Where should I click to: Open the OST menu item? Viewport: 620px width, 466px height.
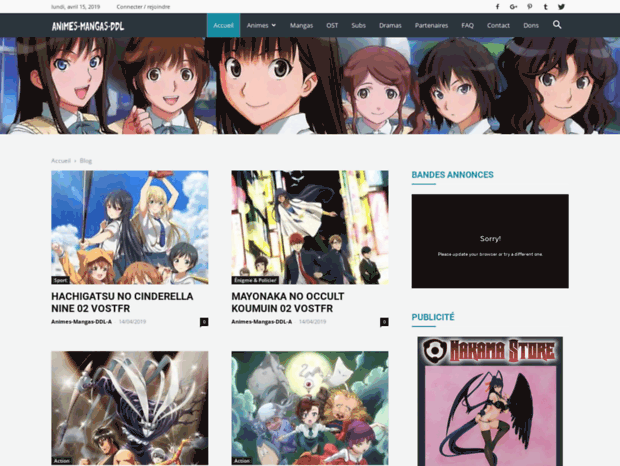[x=332, y=25]
